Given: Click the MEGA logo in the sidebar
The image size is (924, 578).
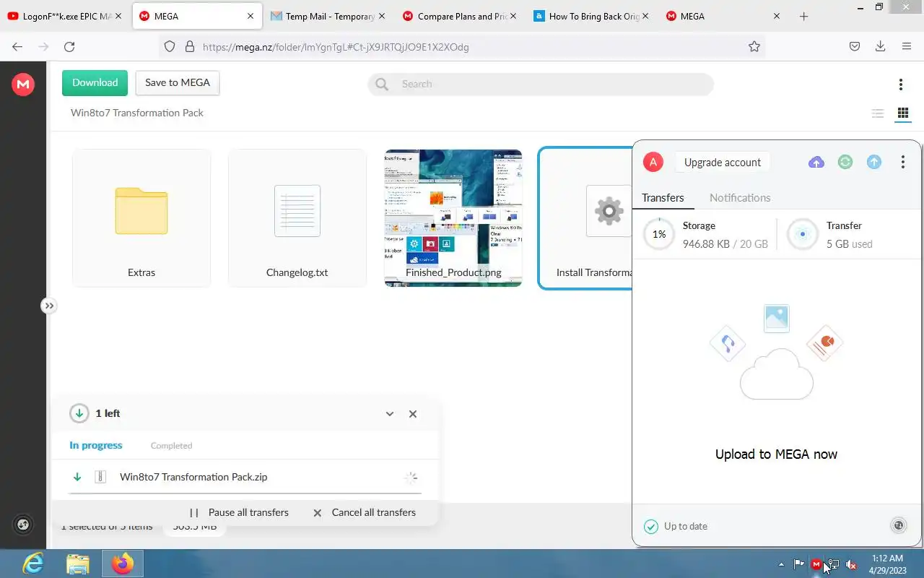Looking at the screenshot, I should click(23, 85).
